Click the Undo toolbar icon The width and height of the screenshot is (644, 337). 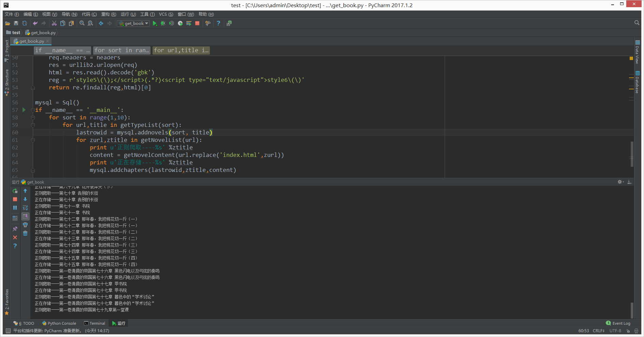pyautogui.click(x=35, y=23)
